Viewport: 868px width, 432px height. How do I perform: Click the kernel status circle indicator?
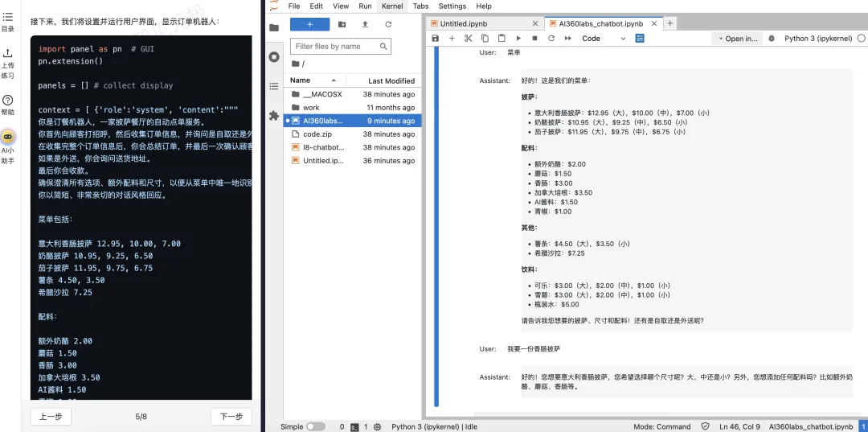(x=862, y=39)
